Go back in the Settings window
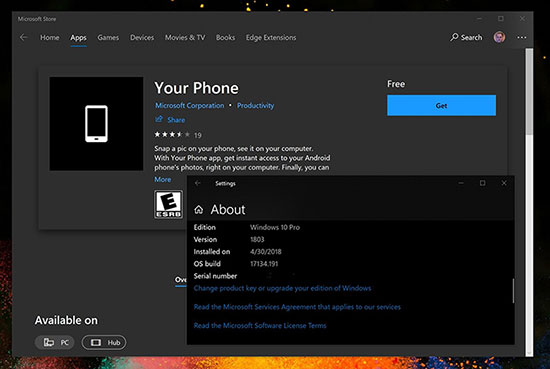The width and height of the screenshot is (550, 369). click(198, 183)
